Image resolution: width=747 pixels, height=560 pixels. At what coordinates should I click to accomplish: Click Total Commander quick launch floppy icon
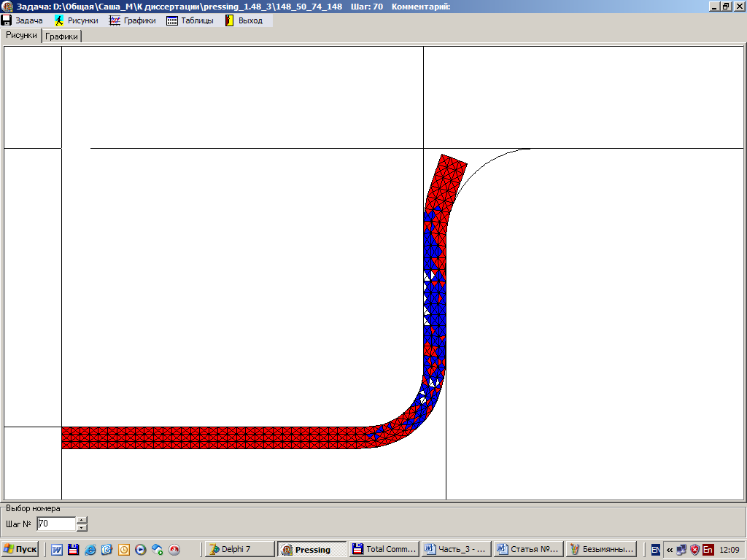point(73,550)
